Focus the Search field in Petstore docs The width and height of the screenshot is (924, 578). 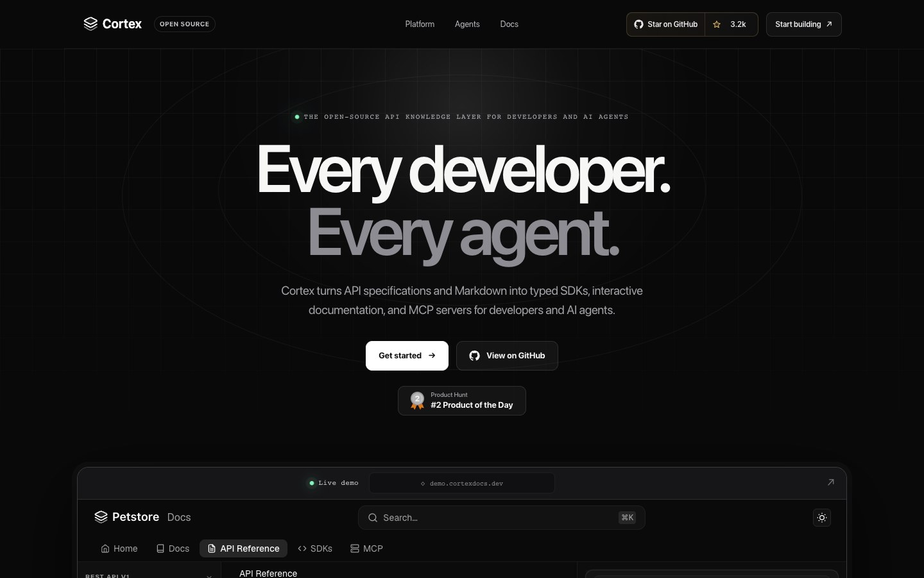click(x=501, y=518)
